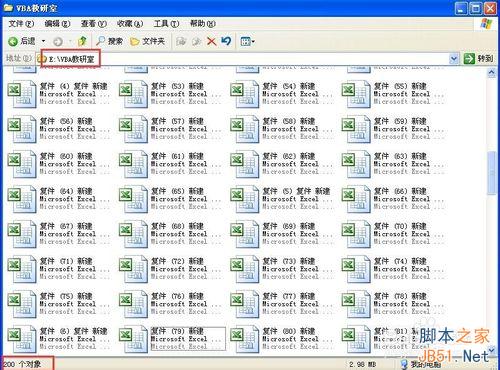Click the vertical scrollbar thumb

491,172
